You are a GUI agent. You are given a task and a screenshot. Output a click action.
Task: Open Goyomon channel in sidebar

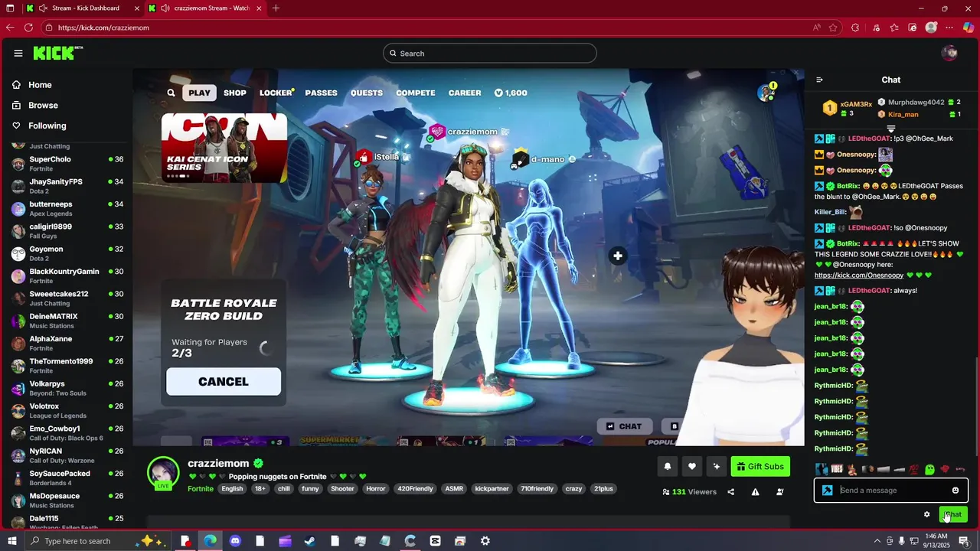tap(67, 253)
